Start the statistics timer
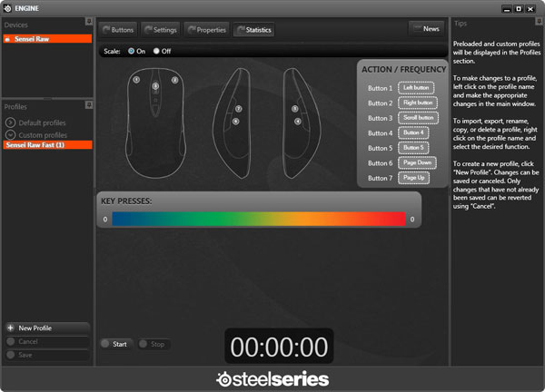 coord(115,344)
